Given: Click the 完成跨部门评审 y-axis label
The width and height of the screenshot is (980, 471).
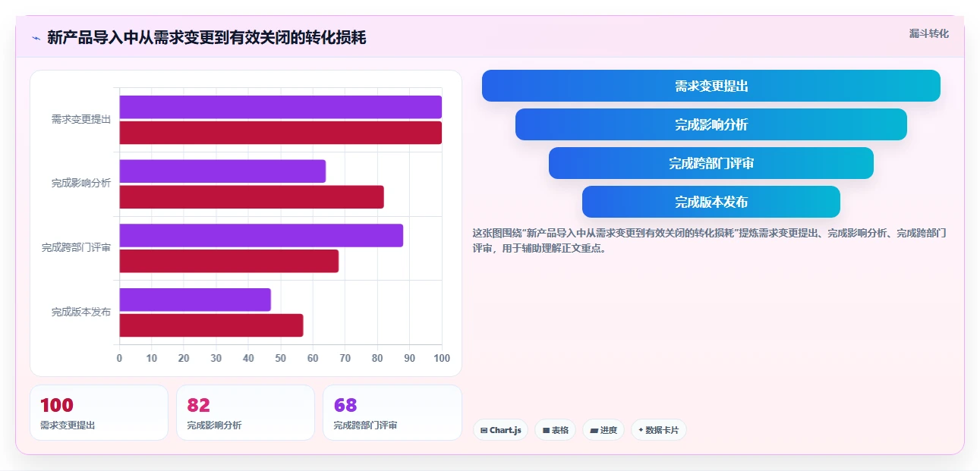Looking at the screenshot, I should tap(76, 247).
